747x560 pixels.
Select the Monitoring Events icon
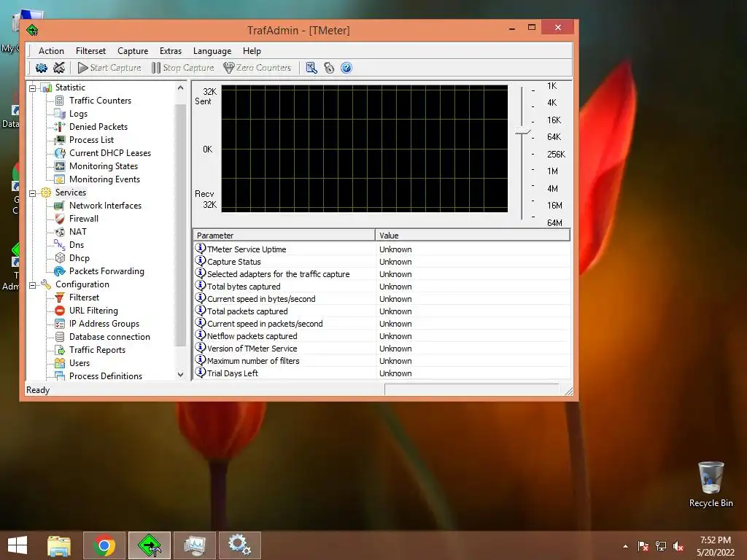tap(60, 179)
